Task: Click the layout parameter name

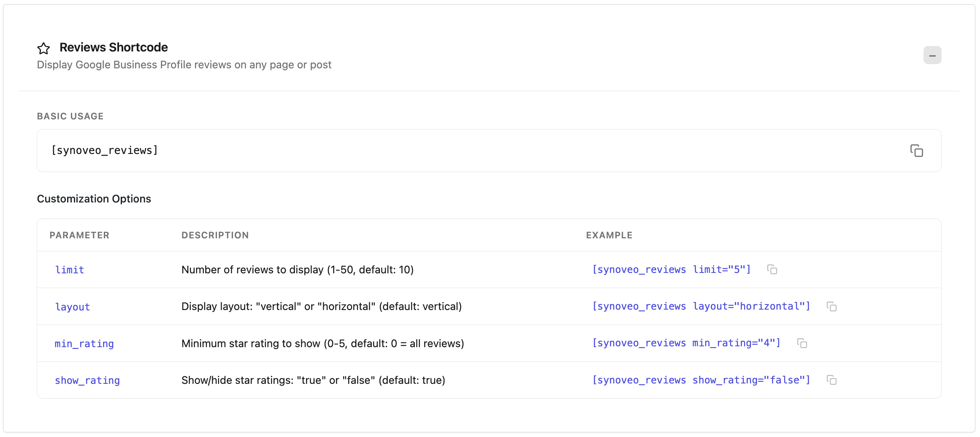Action: [73, 307]
